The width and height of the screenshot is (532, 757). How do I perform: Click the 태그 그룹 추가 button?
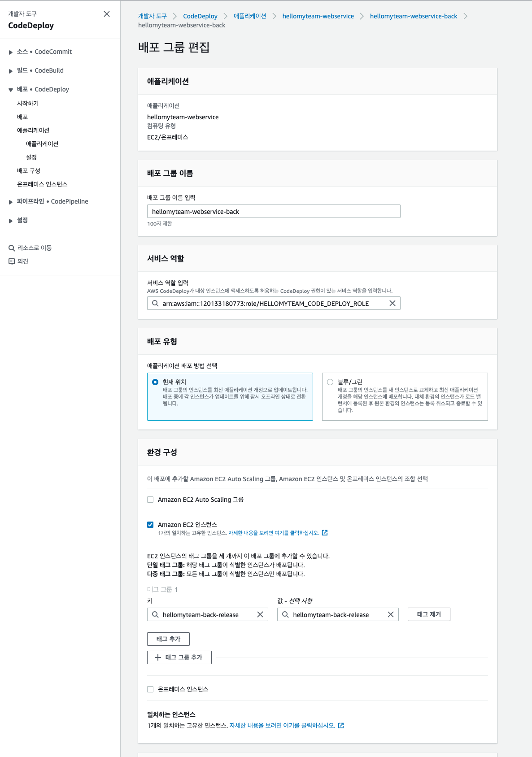click(x=179, y=657)
